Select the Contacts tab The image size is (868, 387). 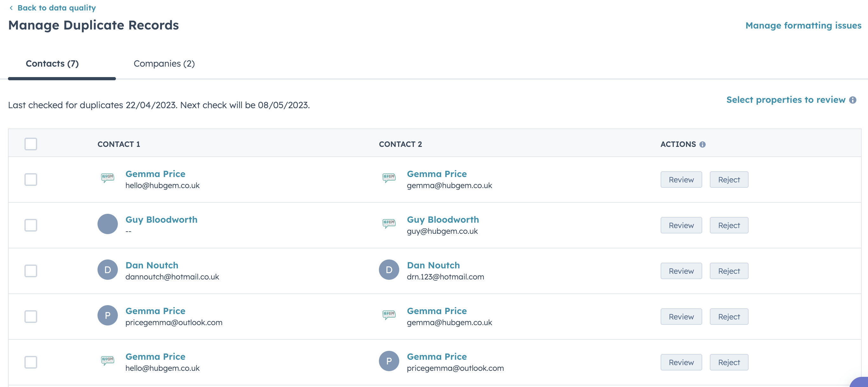pyautogui.click(x=52, y=63)
